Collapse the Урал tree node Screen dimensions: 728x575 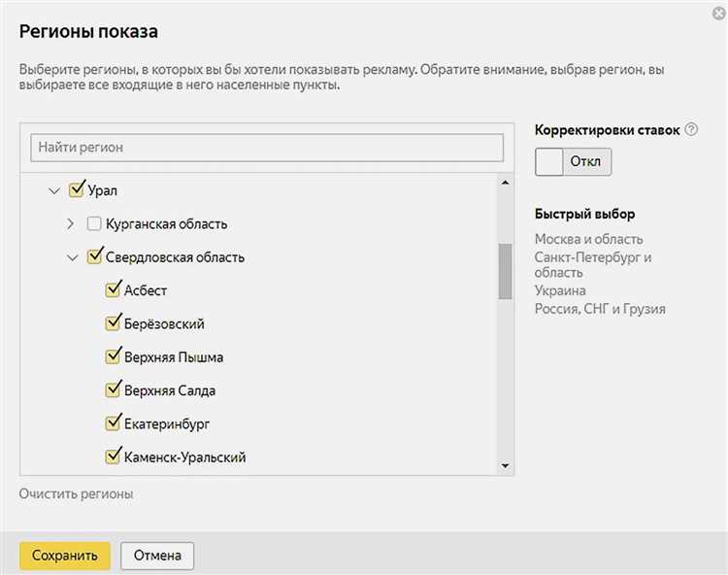54,191
